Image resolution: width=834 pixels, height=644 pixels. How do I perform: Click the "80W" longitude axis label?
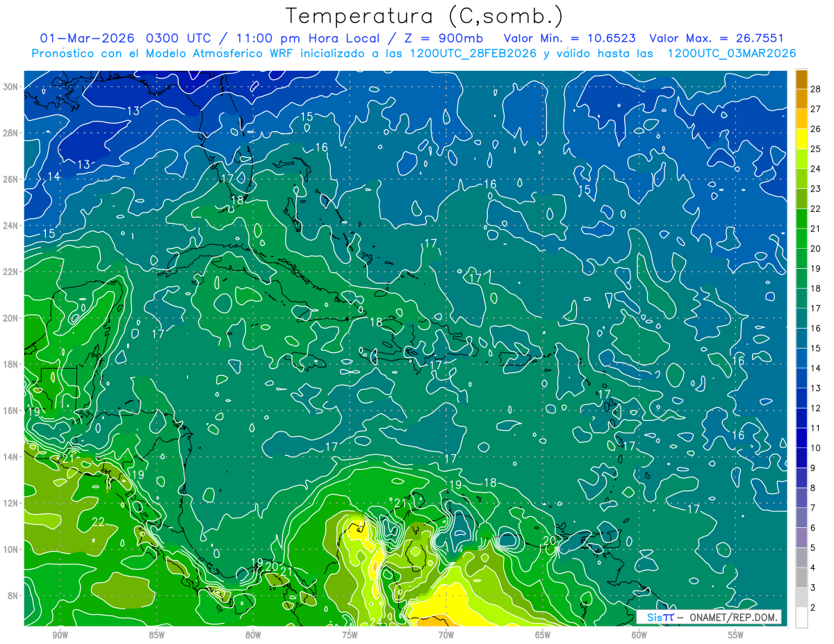[253, 635]
